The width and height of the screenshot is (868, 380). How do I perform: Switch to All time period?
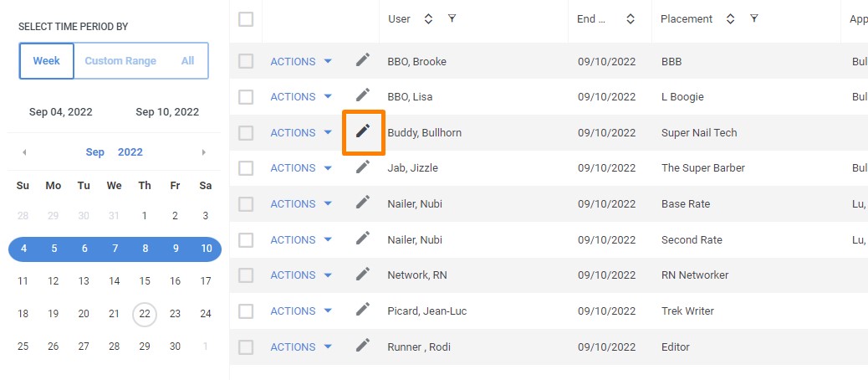click(x=187, y=61)
